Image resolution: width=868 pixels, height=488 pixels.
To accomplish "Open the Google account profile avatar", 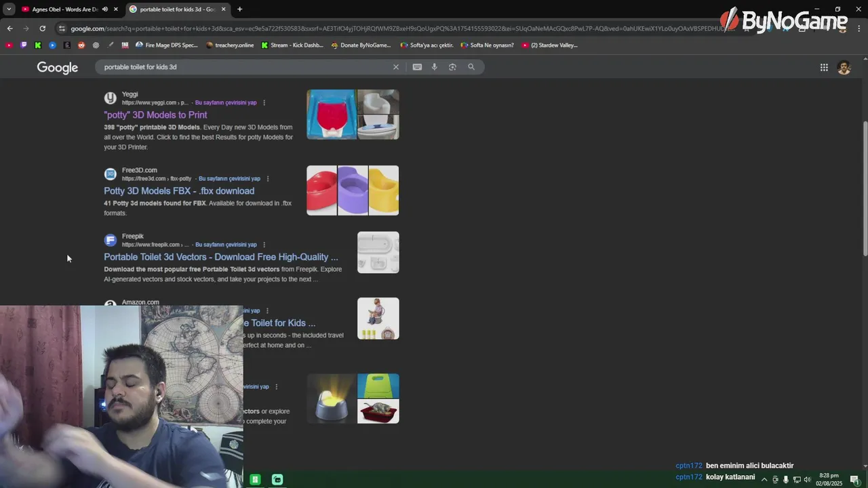I will point(844,67).
